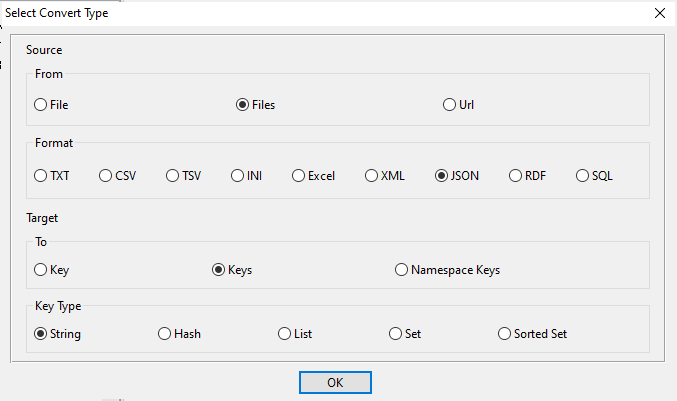Select RDF format option
677x401 pixels.
515,176
